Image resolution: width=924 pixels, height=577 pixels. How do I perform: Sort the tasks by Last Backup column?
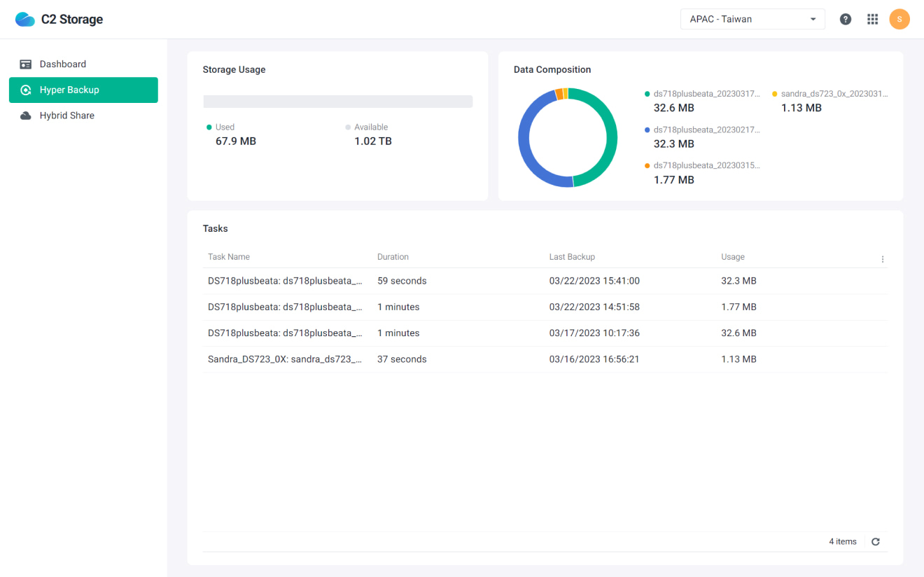[x=572, y=256]
